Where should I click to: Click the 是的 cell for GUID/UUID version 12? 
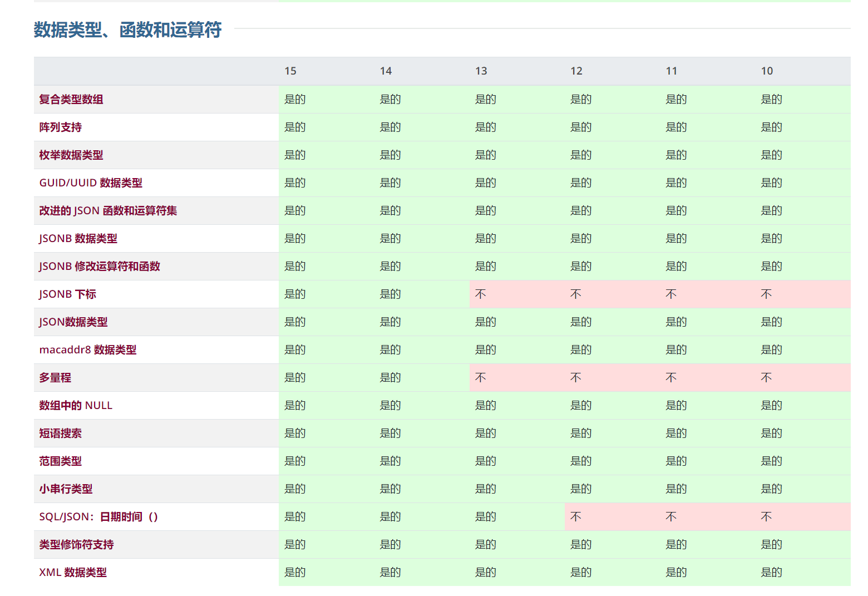point(612,183)
